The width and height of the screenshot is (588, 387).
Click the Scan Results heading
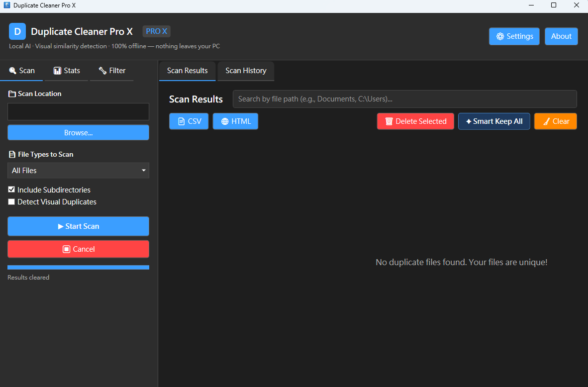tap(196, 99)
